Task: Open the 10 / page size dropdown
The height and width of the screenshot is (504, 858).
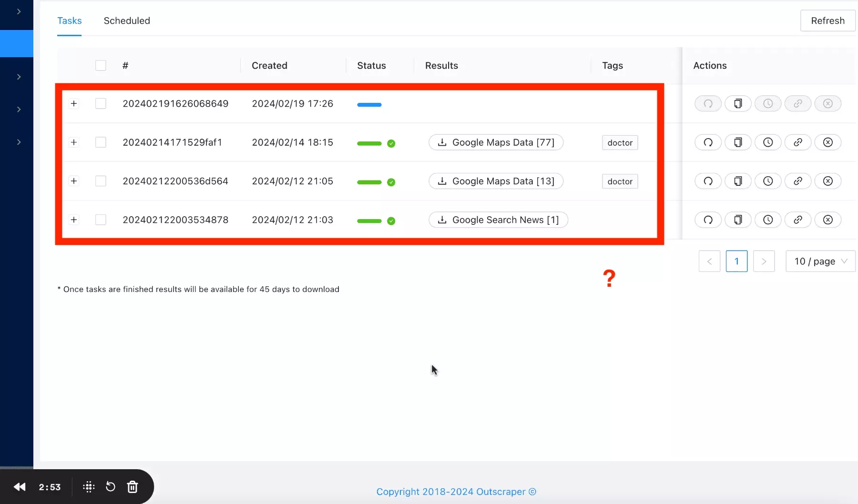Action: (820, 261)
